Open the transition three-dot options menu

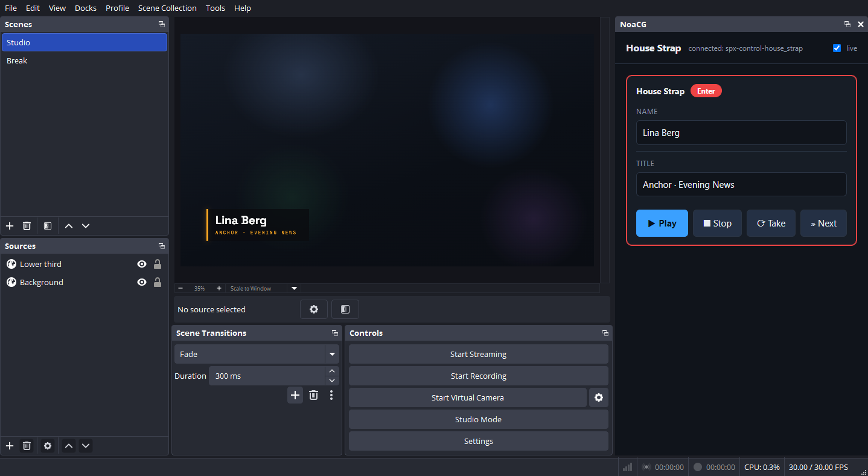pyautogui.click(x=331, y=395)
